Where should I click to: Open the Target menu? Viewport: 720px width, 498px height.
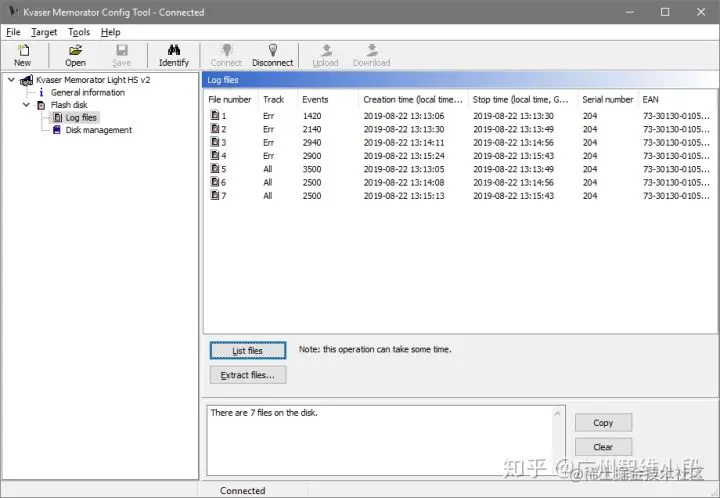point(44,32)
